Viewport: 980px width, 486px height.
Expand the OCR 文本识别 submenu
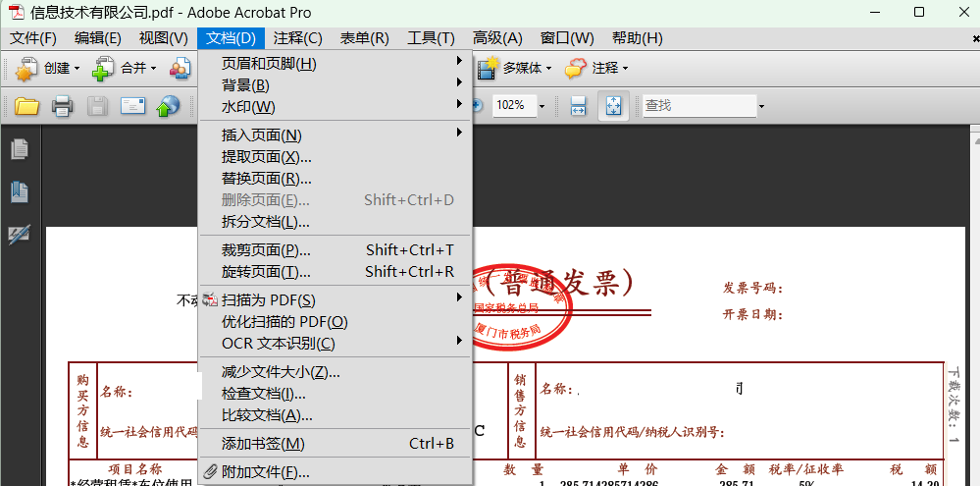click(459, 341)
